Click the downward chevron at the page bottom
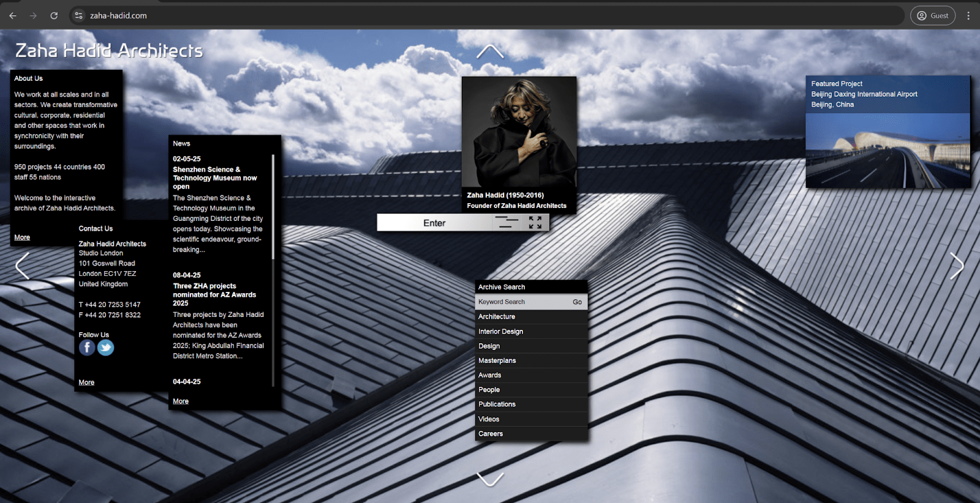The image size is (980, 503). pyautogui.click(x=490, y=479)
